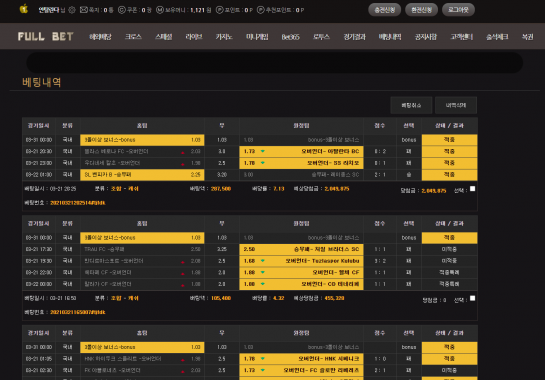Click the 베팅내역 page heading
545x380 pixels.
point(42,82)
